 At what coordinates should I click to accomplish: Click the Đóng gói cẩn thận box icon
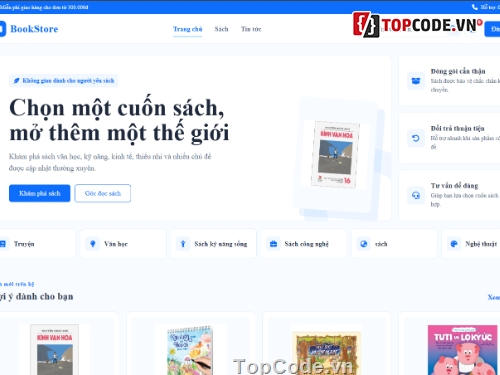(x=416, y=81)
